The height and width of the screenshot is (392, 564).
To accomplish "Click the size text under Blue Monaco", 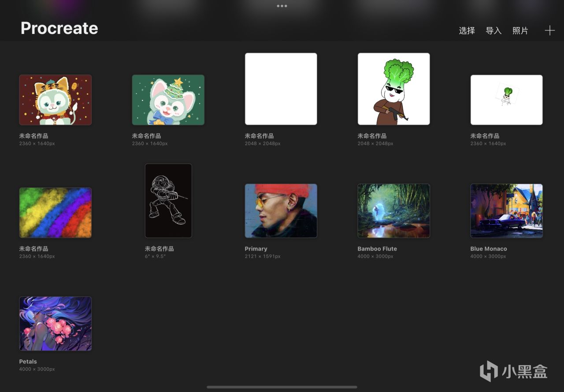I will coord(488,256).
